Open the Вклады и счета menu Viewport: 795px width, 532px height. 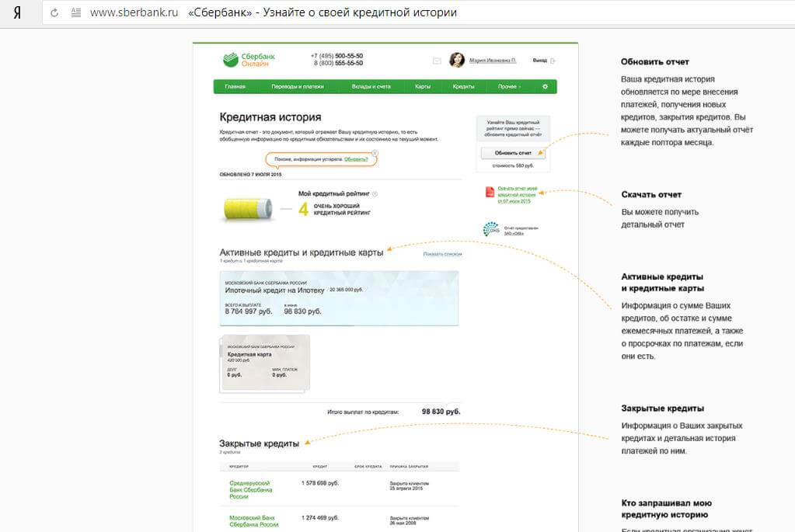(x=371, y=87)
